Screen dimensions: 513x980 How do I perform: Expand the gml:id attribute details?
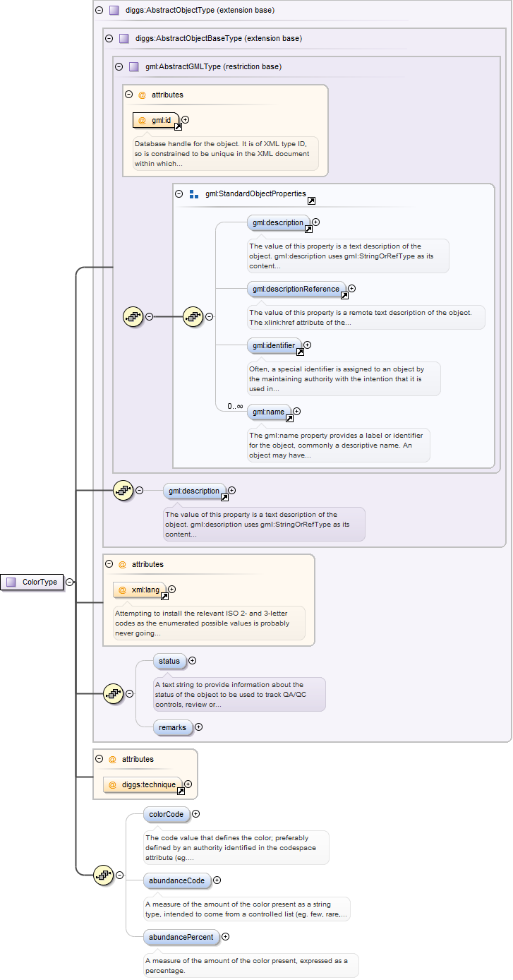186,120
